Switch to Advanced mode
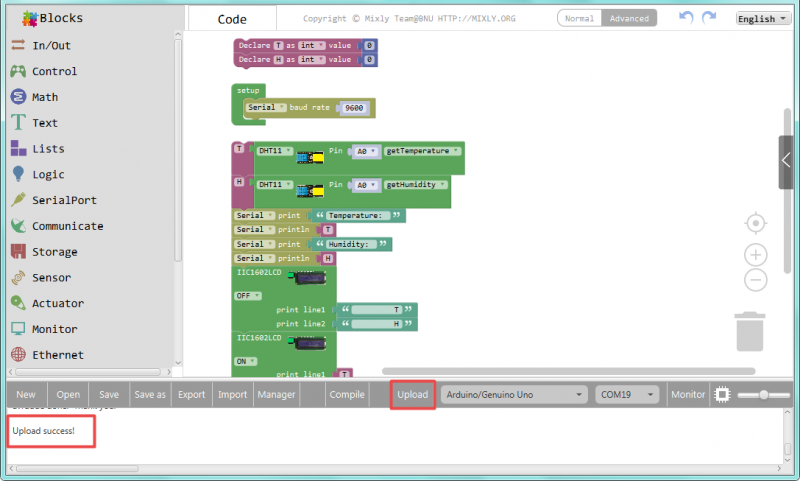This screenshot has height=481, width=800. coord(630,19)
